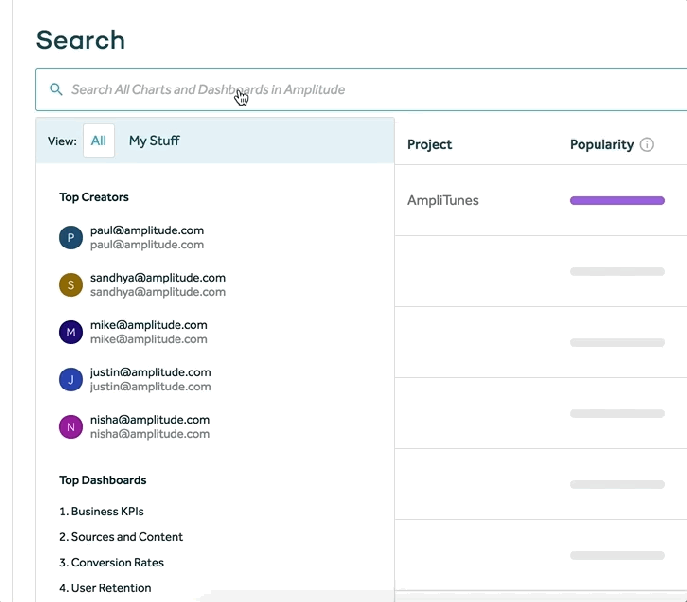Screen dimensions: 687x602
Task: Click the AmpliTunes project name
Action: (443, 201)
